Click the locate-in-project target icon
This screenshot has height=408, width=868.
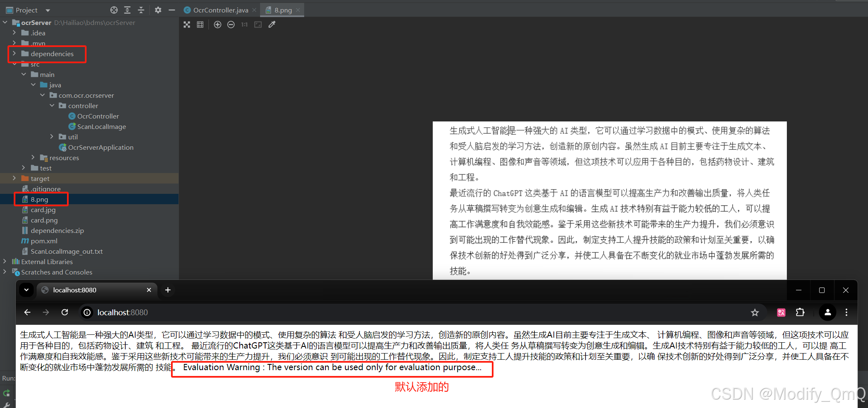point(114,10)
